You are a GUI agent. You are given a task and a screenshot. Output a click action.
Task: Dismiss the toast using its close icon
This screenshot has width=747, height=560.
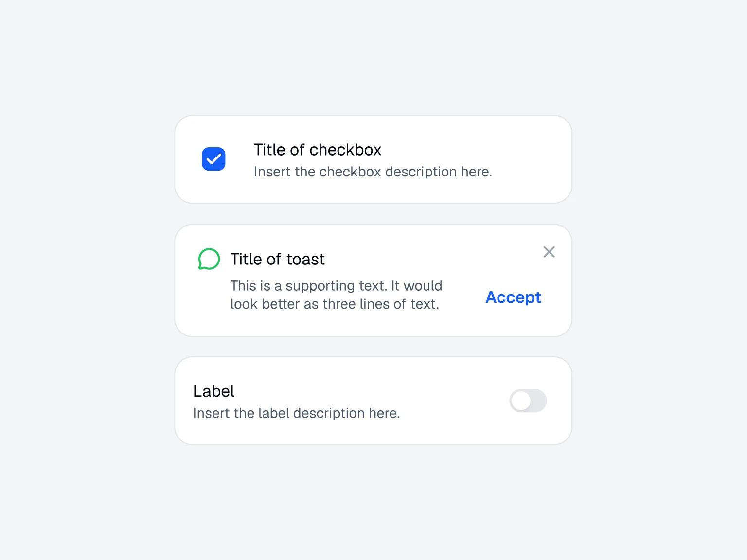tap(549, 252)
